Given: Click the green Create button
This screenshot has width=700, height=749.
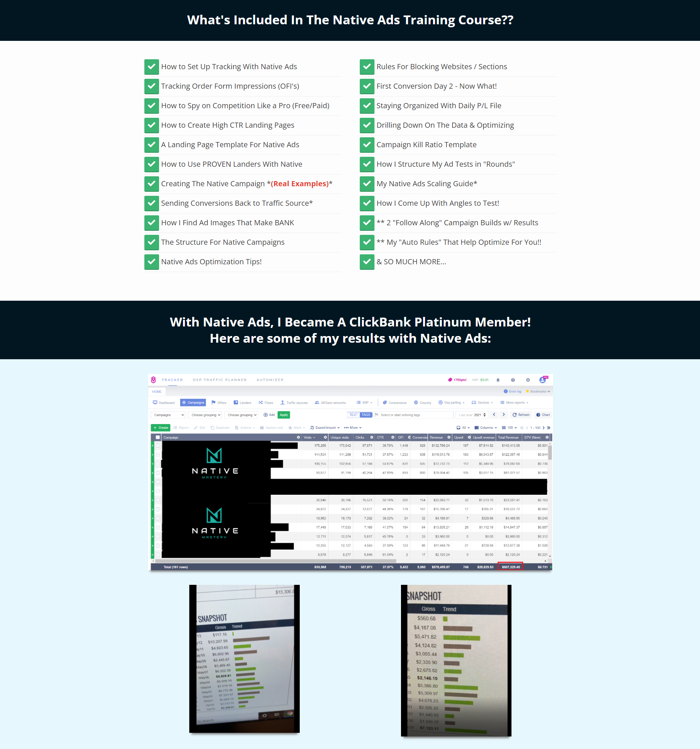Looking at the screenshot, I should 161,428.
